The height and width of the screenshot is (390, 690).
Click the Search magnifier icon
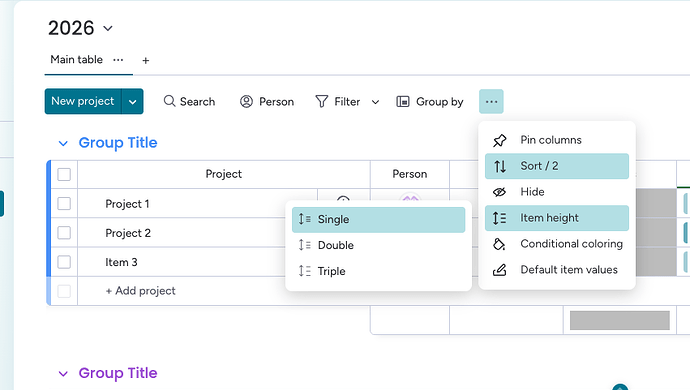pos(169,101)
